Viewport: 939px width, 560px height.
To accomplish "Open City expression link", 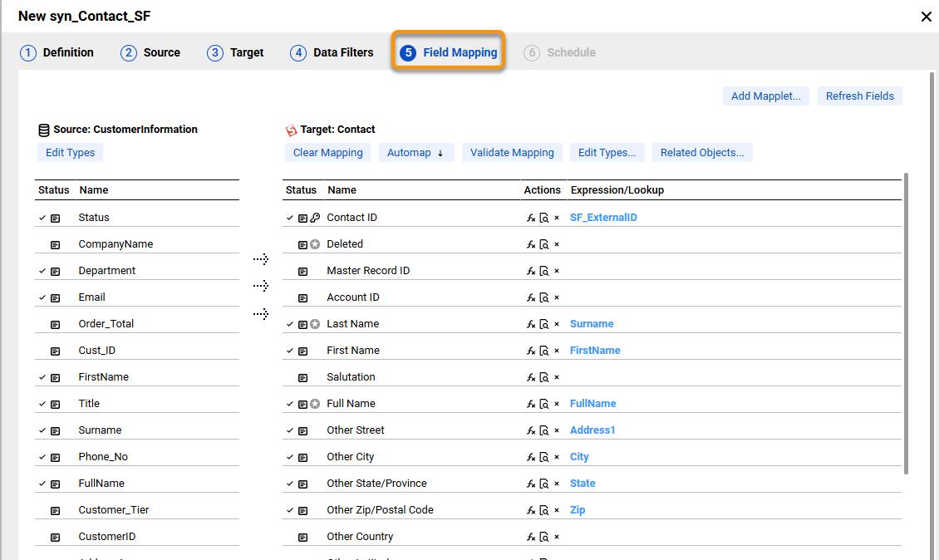I will (579, 456).
